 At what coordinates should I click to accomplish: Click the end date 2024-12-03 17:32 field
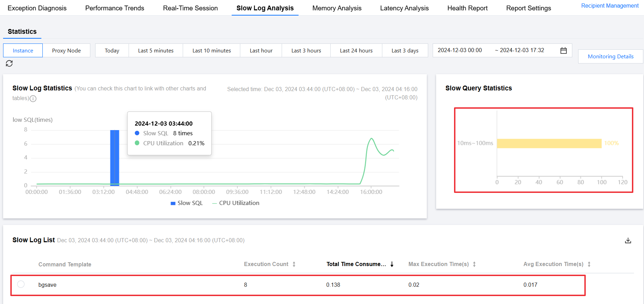coord(522,50)
